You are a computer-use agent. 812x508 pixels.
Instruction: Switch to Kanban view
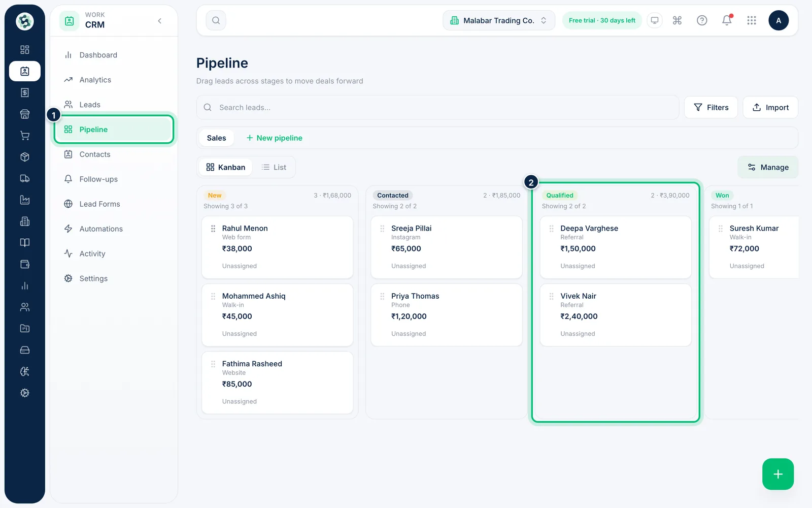click(x=226, y=167)
